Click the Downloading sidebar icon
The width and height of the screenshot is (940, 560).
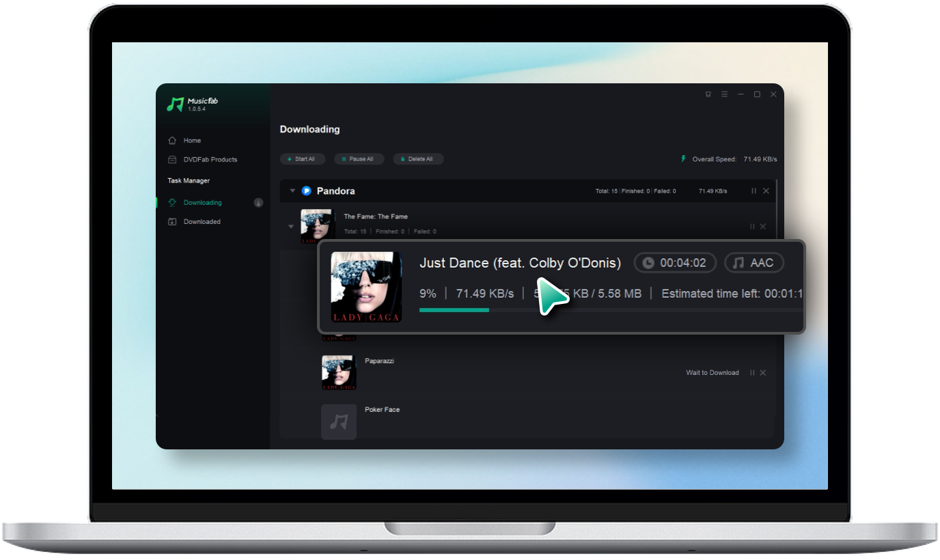(x=172, y=203)
